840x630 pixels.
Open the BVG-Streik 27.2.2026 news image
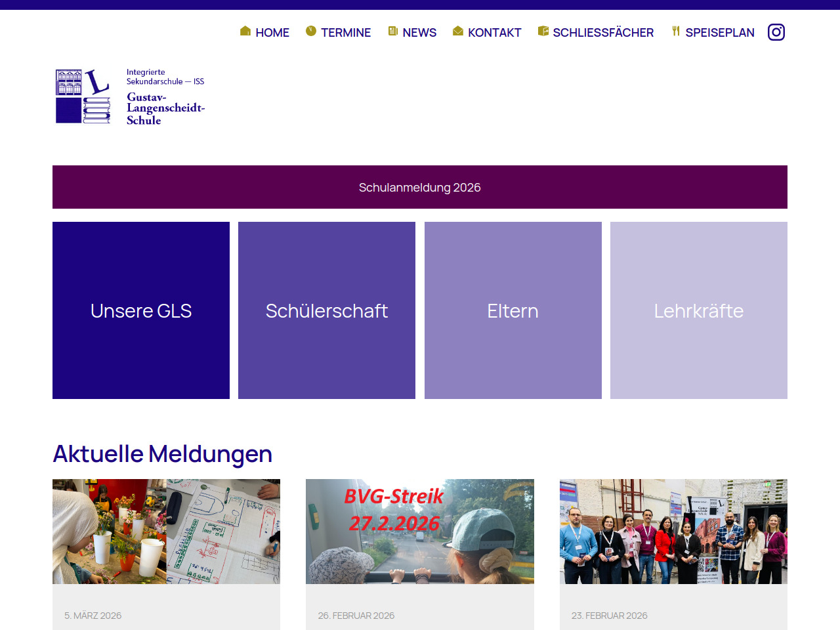[x=420, y=532]
